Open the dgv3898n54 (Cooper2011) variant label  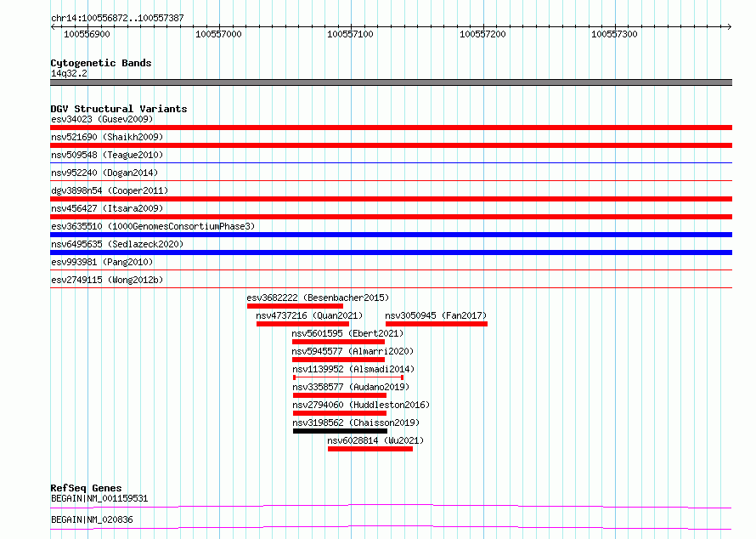(110, 190)
